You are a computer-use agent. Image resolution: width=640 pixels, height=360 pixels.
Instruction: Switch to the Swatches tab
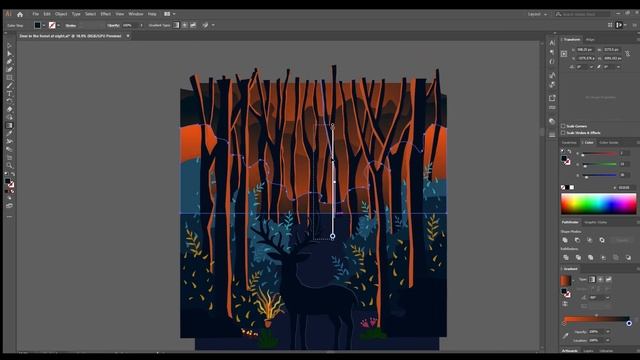point(569,142)
